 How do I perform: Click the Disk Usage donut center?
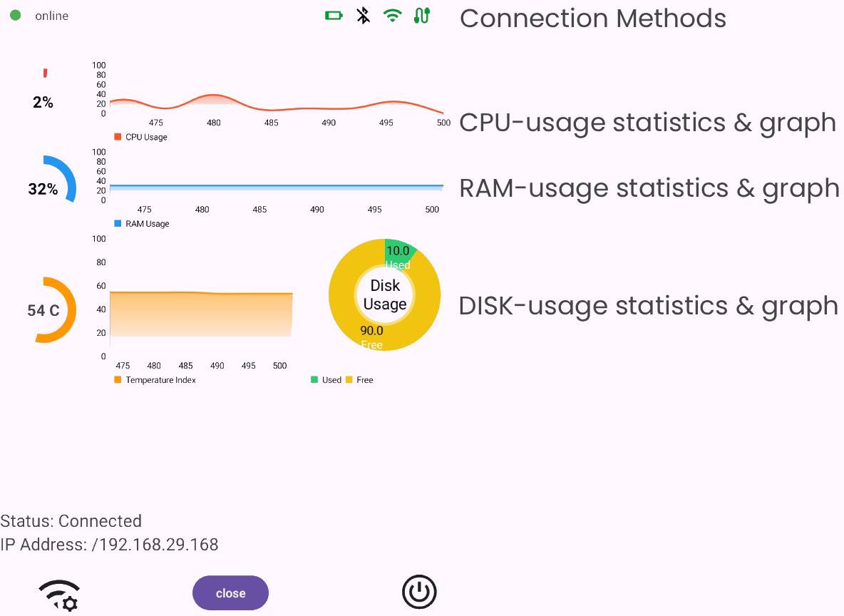coord(385,295)
